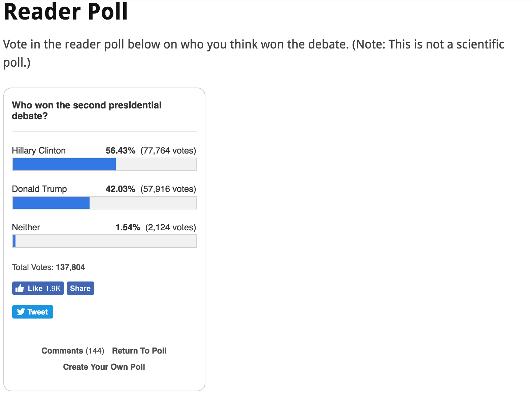Viewport: 532px width, 398px height.
Task: Click the (144) comments count
Action: coord(95,351)
